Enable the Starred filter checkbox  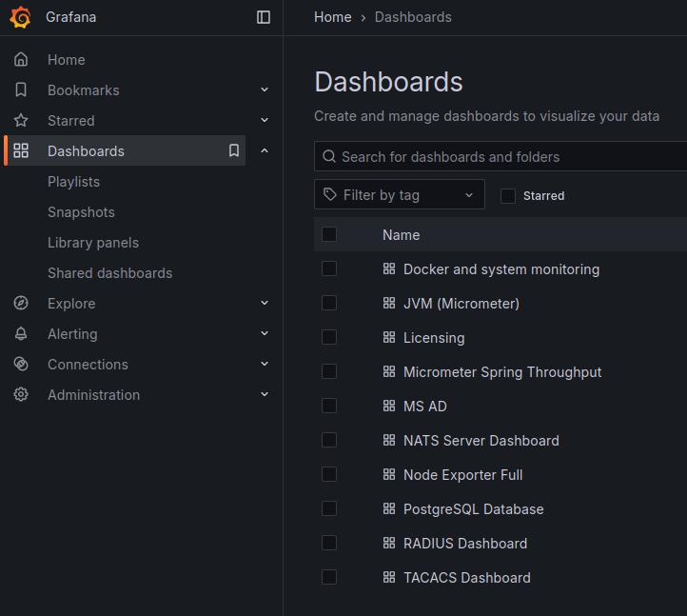508,195
